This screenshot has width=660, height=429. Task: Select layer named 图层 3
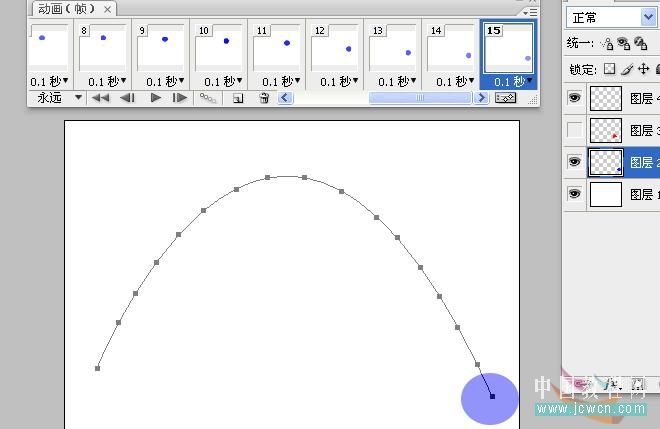[644, 131]
